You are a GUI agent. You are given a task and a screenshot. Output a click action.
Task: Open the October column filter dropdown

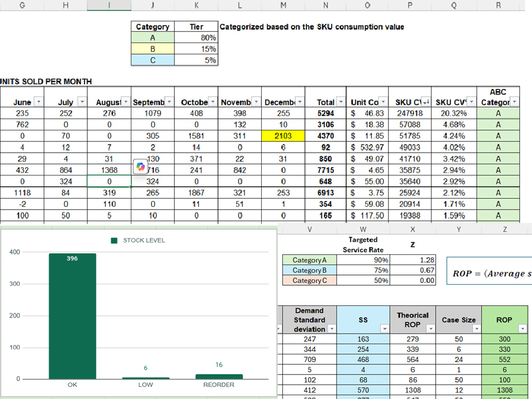coord(213,102)
